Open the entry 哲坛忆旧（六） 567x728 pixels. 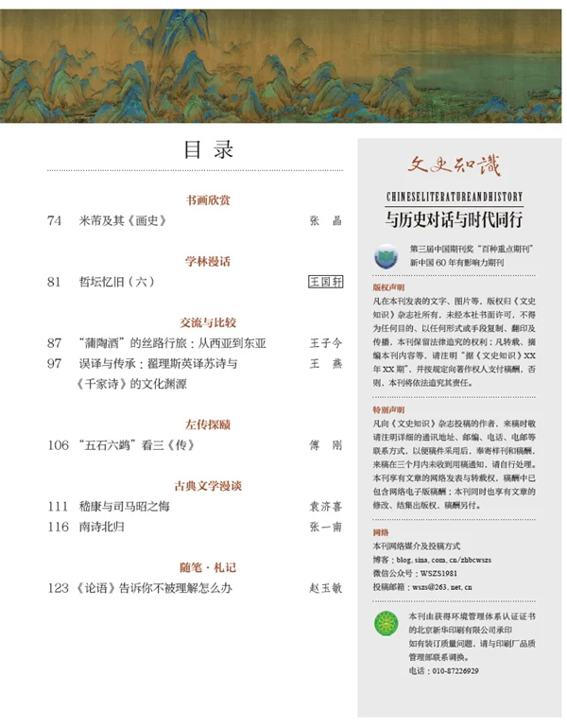(x=116, y=282)
